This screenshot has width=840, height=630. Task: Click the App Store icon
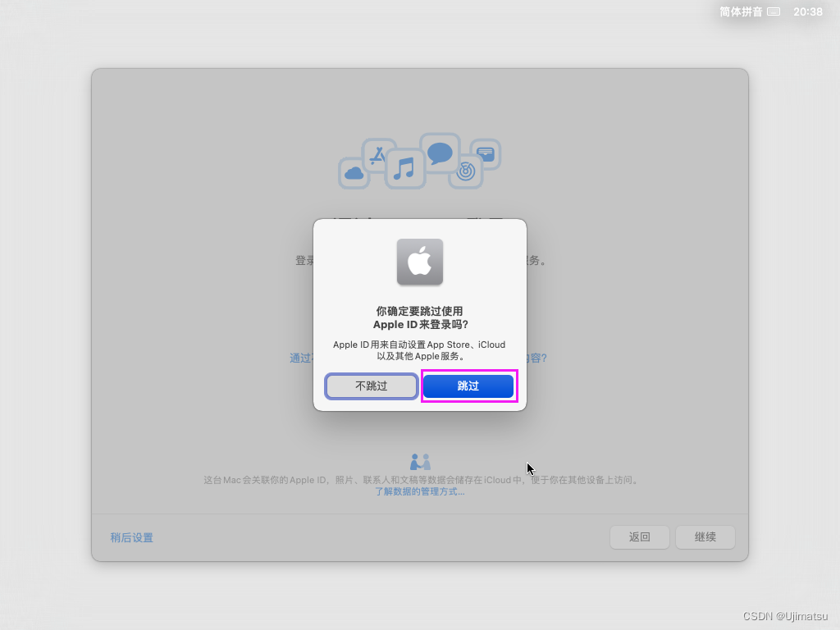tap(378, 155)
